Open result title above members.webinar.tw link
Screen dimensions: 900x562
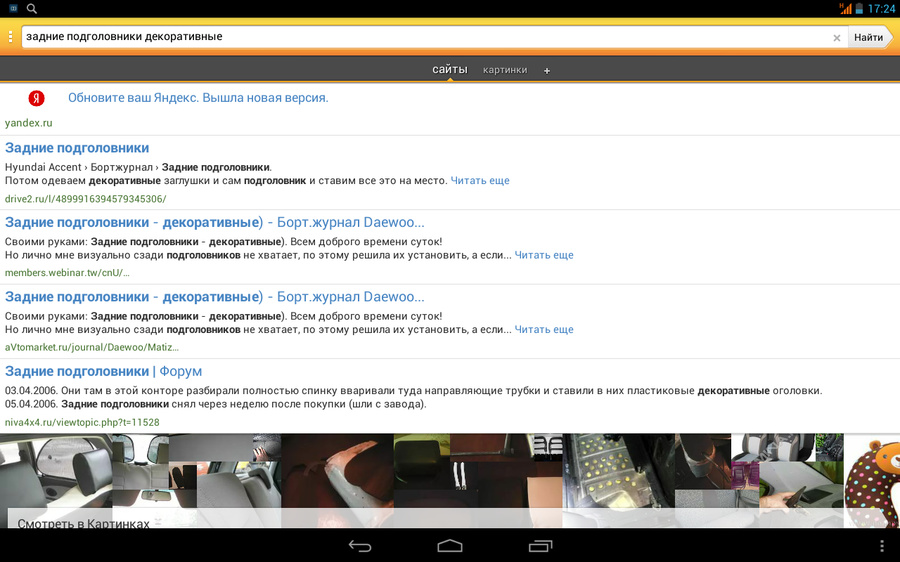(215, 222)
